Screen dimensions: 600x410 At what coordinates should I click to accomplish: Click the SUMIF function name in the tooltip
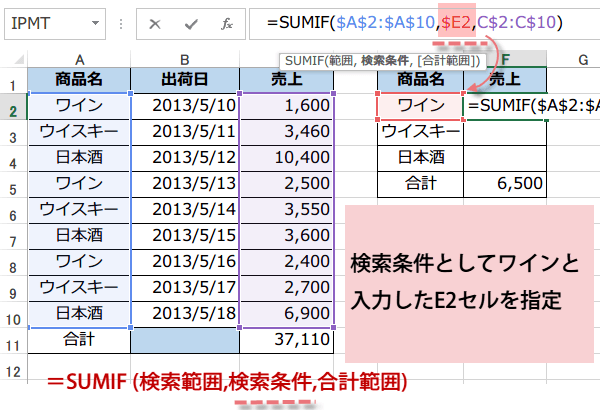pyautogui.click(x=305, y=61)
